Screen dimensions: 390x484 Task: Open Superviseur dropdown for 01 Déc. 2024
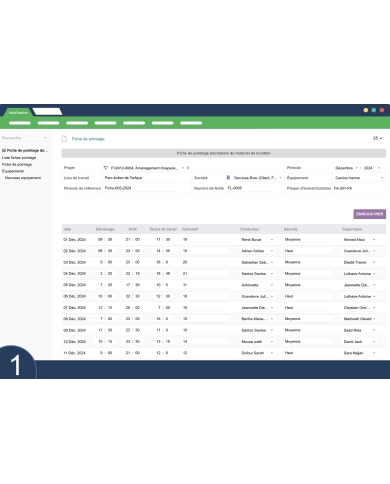click(374, 240)
